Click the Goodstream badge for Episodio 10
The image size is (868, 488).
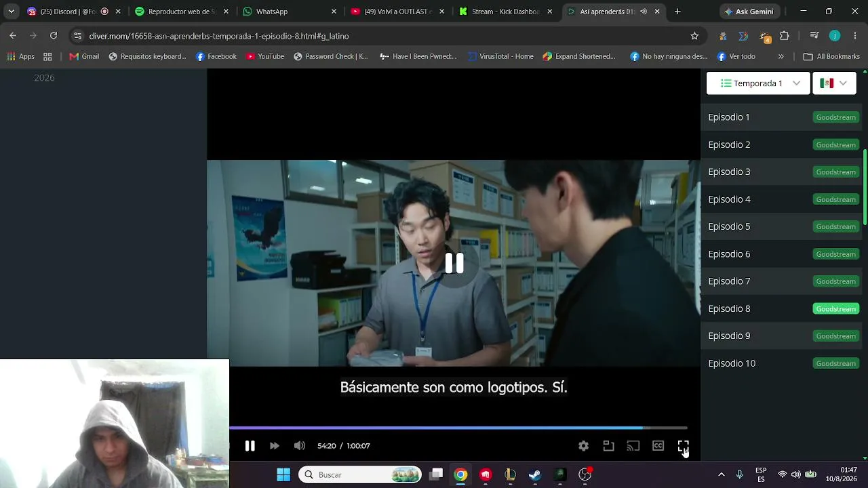836,363
